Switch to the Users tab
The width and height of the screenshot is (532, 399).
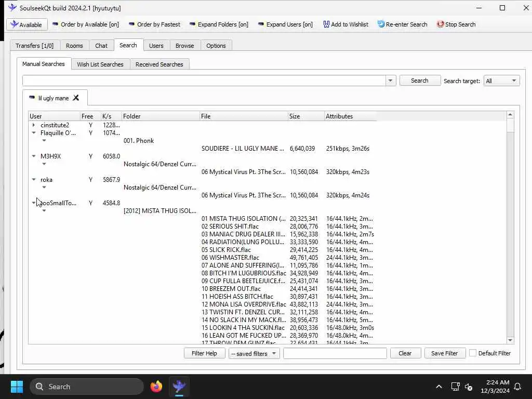coord(156,46)
